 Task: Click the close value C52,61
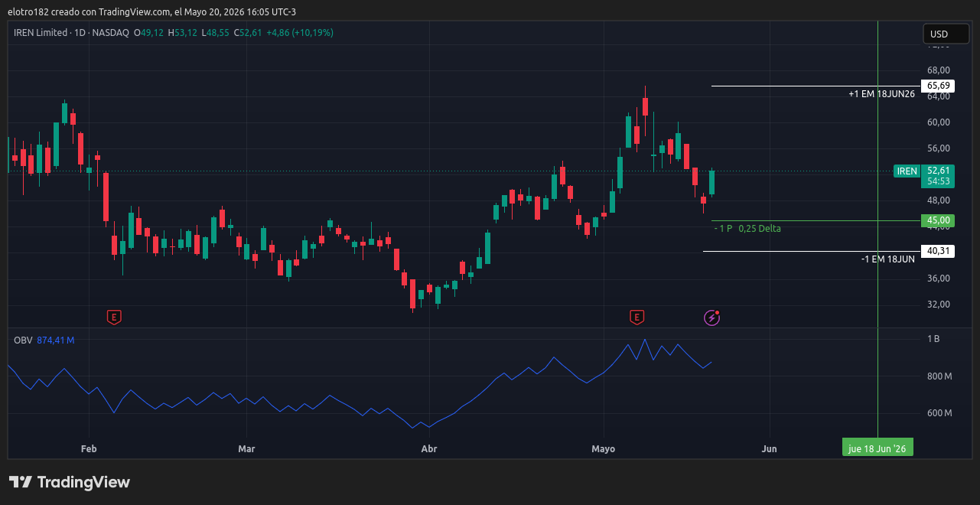click(x=248, y=33)
